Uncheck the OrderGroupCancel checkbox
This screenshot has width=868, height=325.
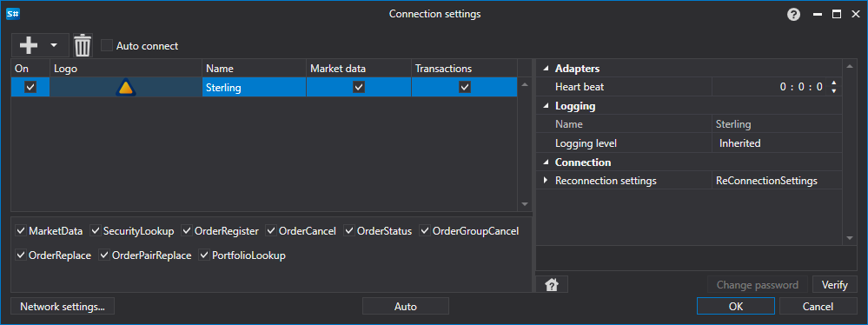point(425,230)
